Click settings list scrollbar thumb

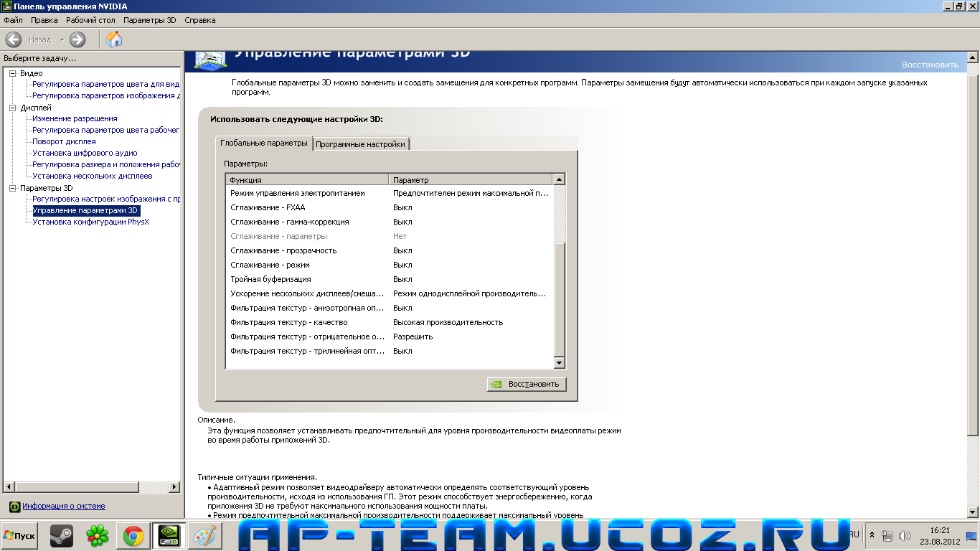560,300
